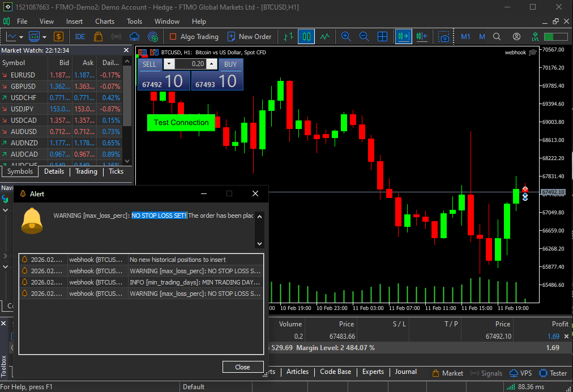Image resolution: width=573 pixels, height=392 pixels.
Task: Edit the 0.20 volume field
Action: 190,64
